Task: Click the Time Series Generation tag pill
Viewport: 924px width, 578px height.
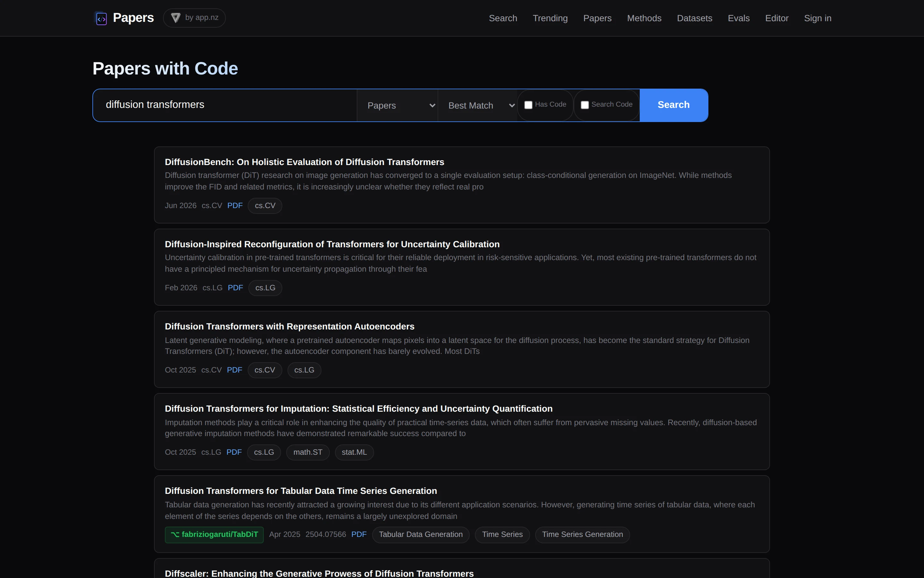Action: tap(582, 534)
